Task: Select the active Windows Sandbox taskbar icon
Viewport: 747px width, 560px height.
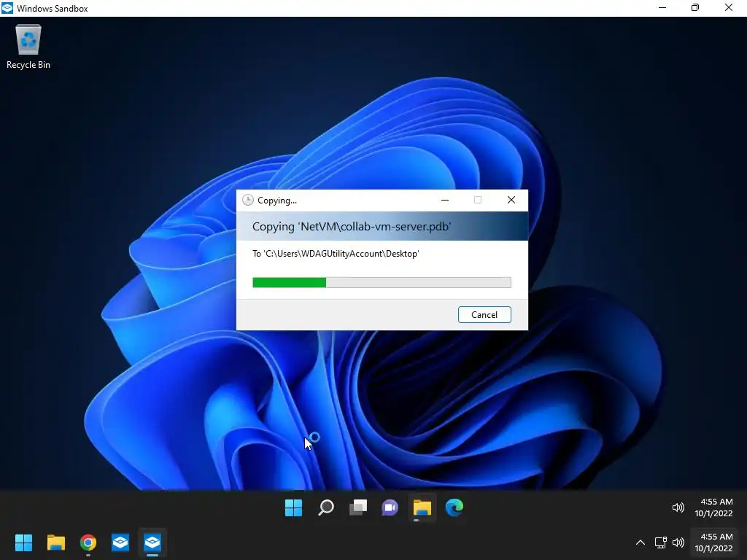Action: (152, 542)
